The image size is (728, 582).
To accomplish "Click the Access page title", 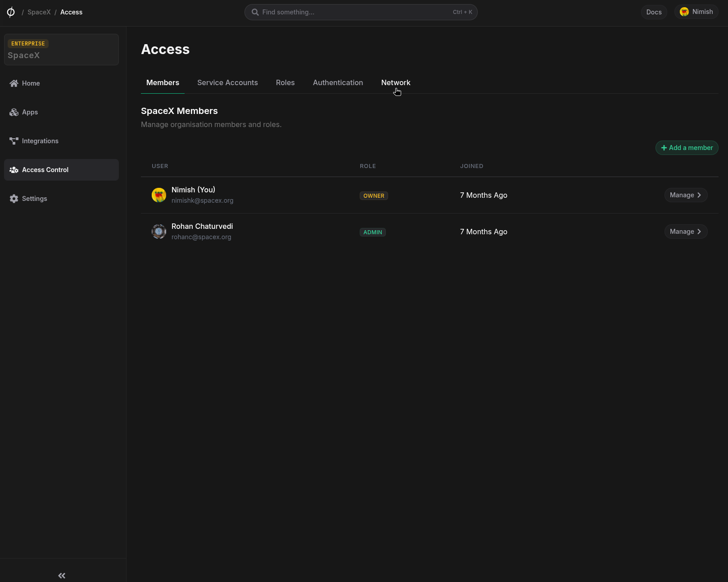I will pyautogui.click(x=165, y=49).
